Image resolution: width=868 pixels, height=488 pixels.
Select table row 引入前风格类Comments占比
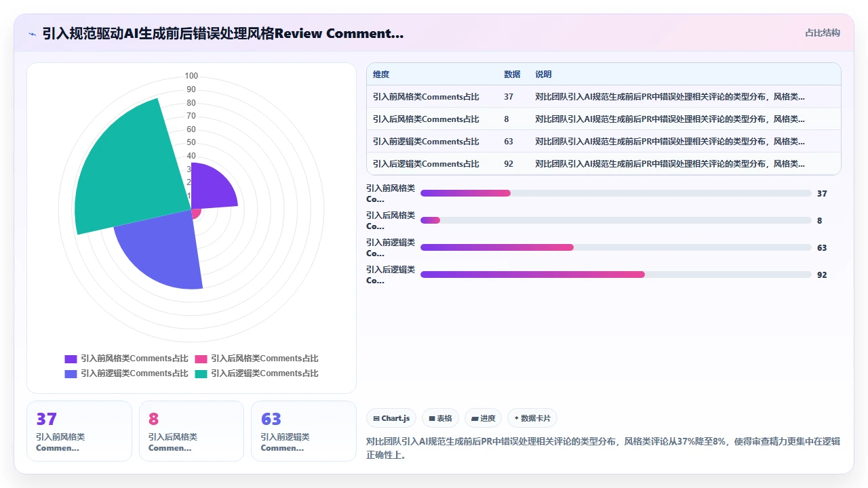pyautogui.click(x=604, y=97)
